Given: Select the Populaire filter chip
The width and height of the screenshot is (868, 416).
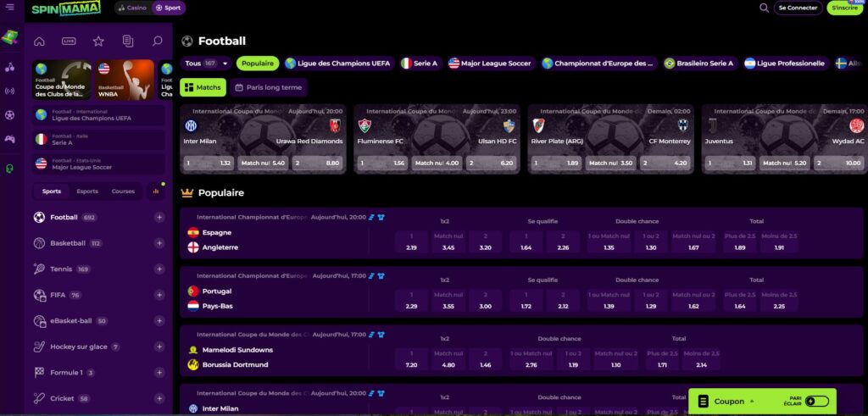Looking at the screenshot, I should 258,64.
